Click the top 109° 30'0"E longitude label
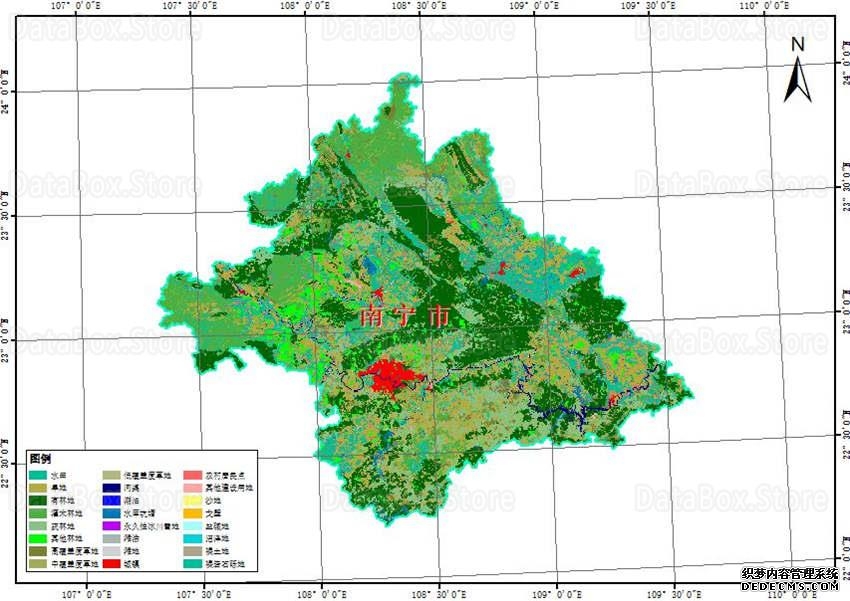This screenshot has height=601, width=850. 649,6
